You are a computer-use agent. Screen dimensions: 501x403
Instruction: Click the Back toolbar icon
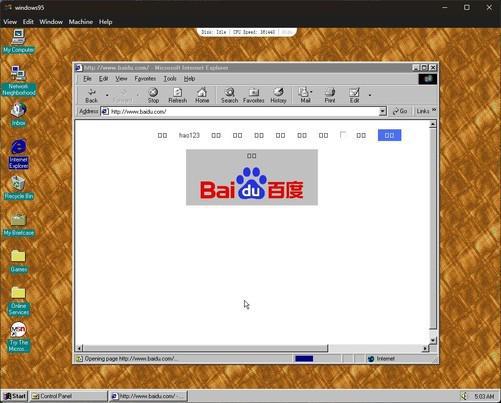pos(91,95)
